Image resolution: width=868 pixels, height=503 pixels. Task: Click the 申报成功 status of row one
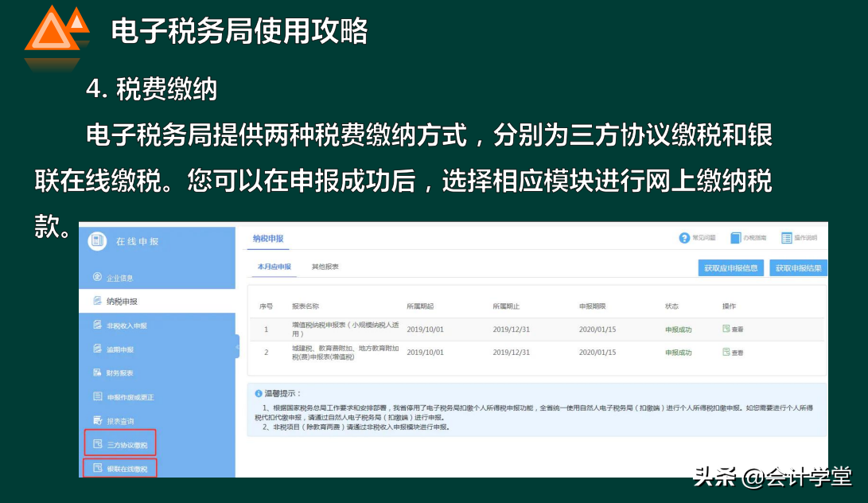click(679, 329)
